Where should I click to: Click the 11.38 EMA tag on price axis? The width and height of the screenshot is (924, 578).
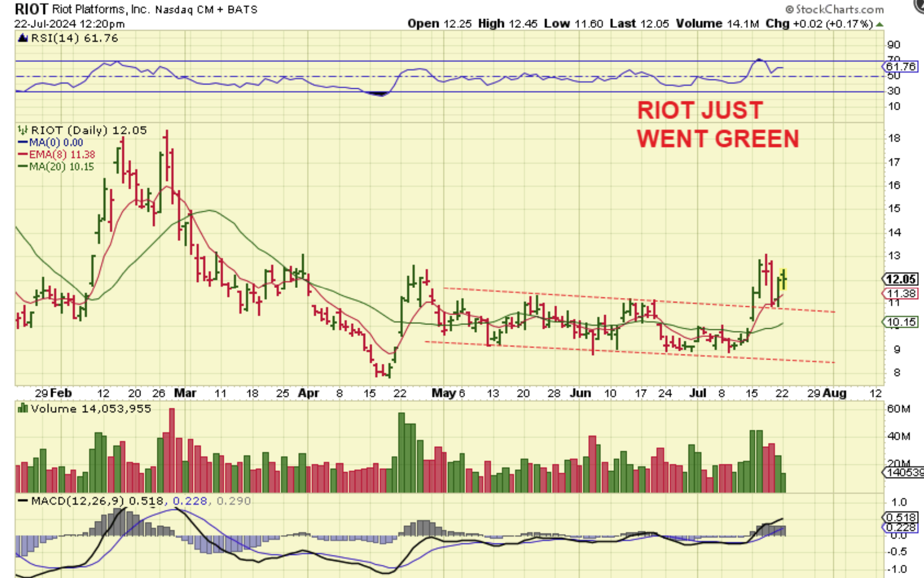[901, 294]
